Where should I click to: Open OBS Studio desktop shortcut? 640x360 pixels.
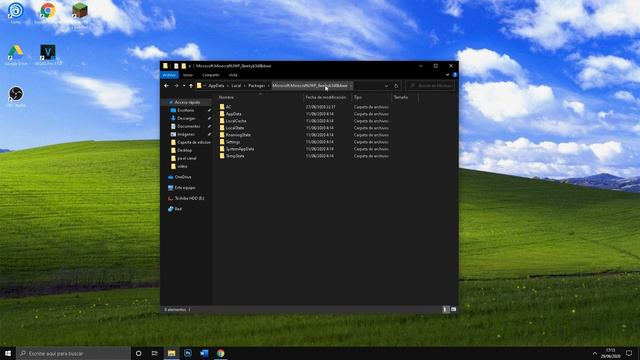pos(16,96)
